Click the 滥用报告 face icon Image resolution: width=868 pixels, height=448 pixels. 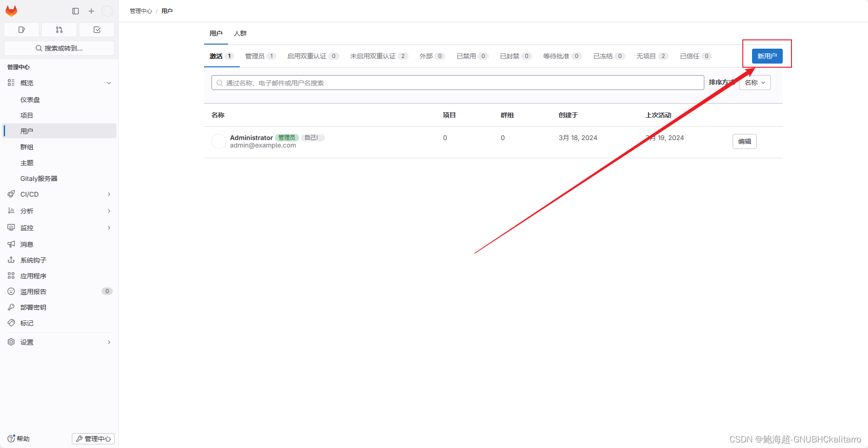tap(11, 291)
